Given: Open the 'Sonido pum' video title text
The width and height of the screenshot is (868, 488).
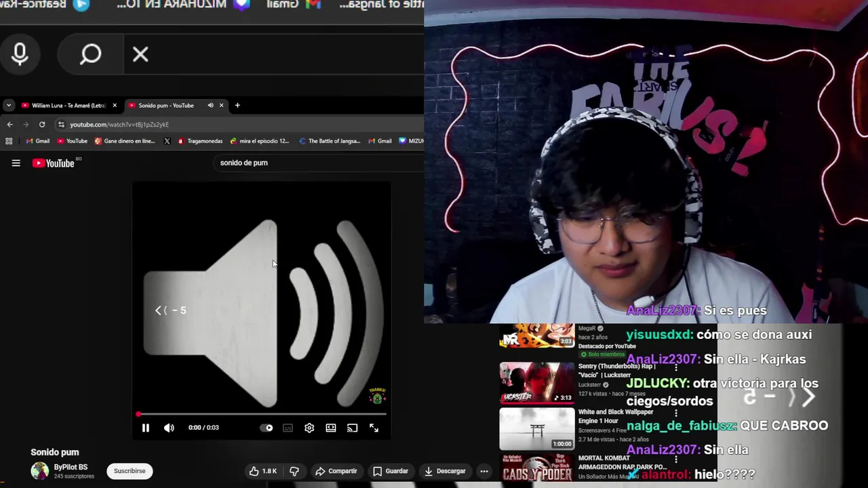Looking at the screenshot, I should tap(55, 452).
